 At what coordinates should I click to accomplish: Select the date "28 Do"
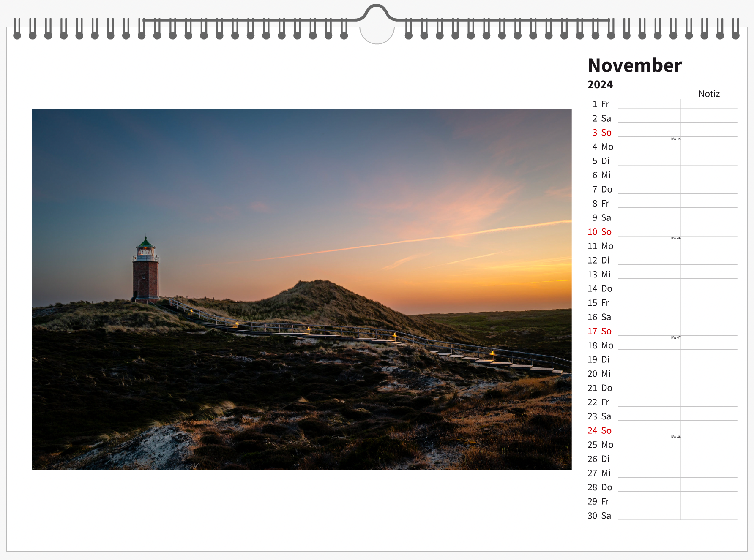tap(600, 487)
